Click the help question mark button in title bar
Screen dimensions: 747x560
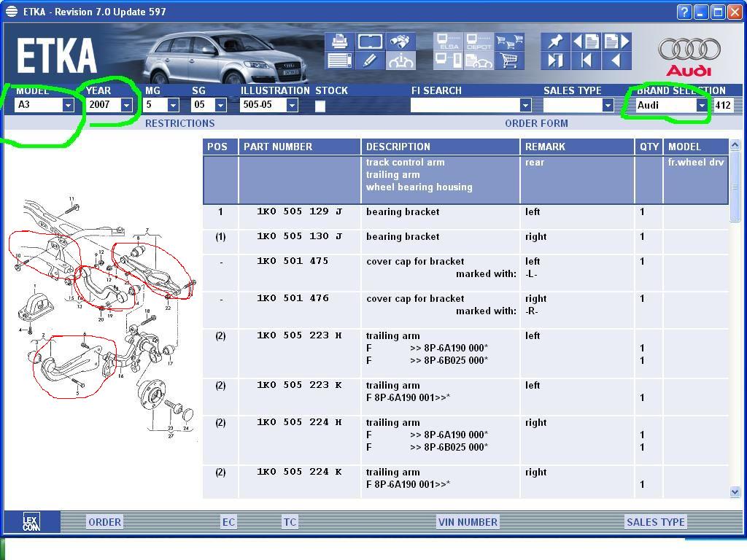coord(684,12)
